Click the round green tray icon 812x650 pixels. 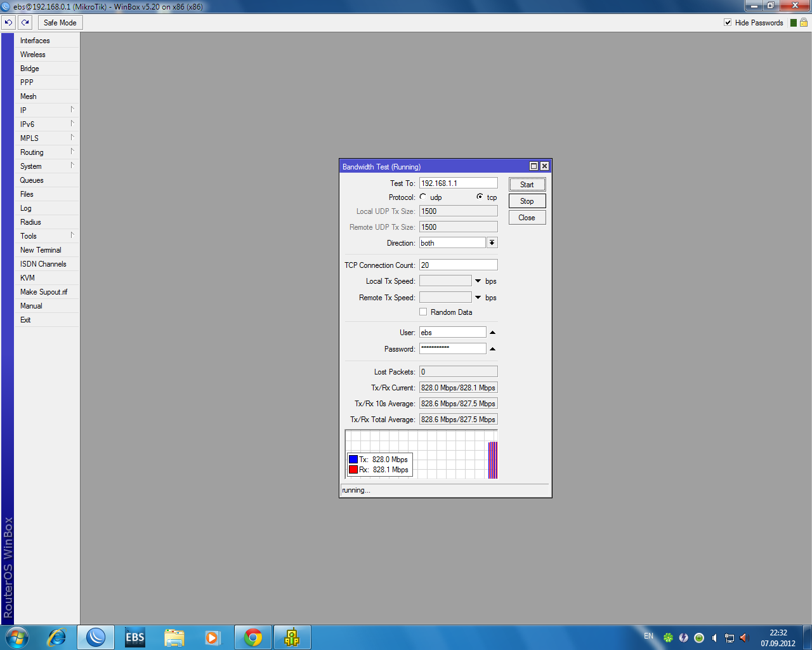coord(699,638)
